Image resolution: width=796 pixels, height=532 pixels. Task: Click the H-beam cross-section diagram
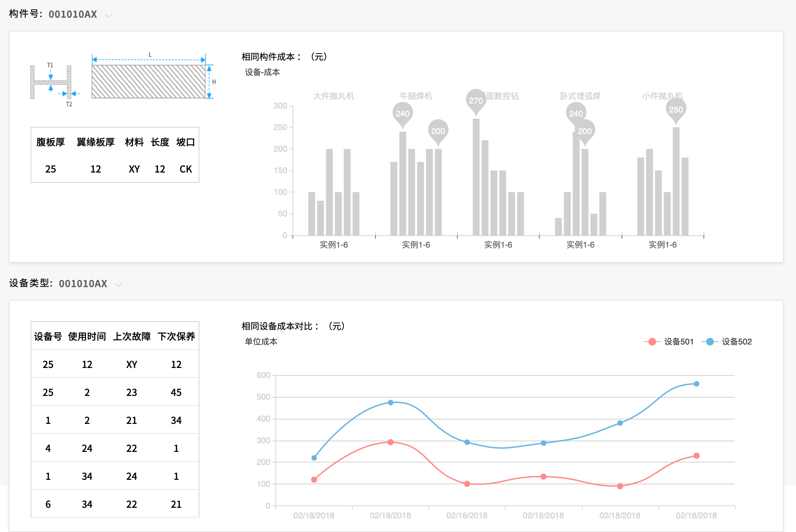[51, 82]
